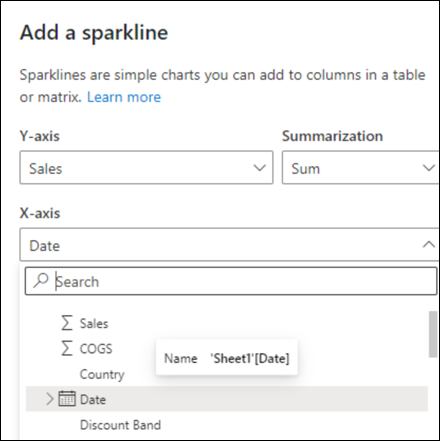Click the Sum value in the Summarization box

tap(306, 168)
